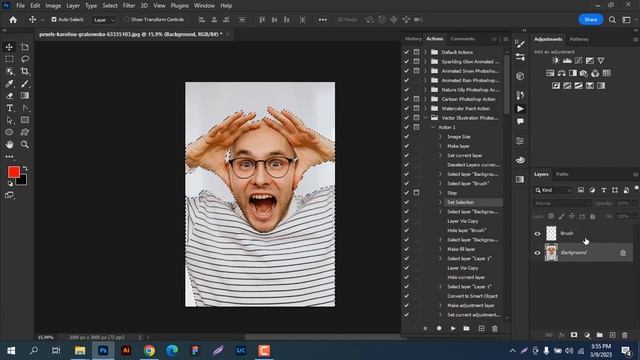Viewport: 640px width, 360px height.
Task: Open Chrome from the taskbar
Action: point(149,351)
